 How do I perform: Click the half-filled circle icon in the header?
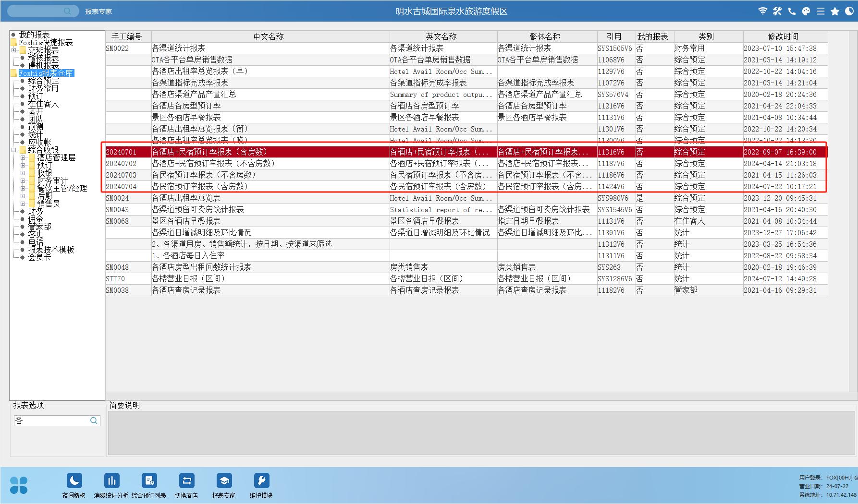coord(849,11)
